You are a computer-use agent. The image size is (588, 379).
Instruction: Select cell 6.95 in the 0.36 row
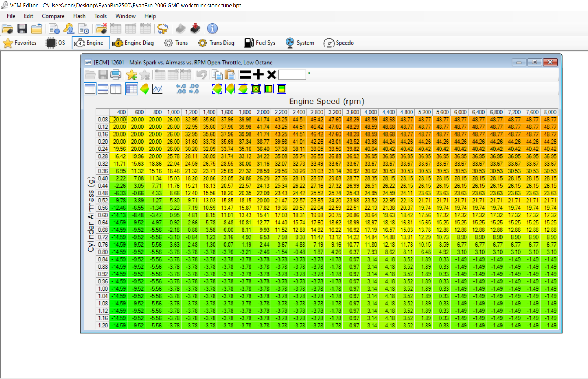118,171
